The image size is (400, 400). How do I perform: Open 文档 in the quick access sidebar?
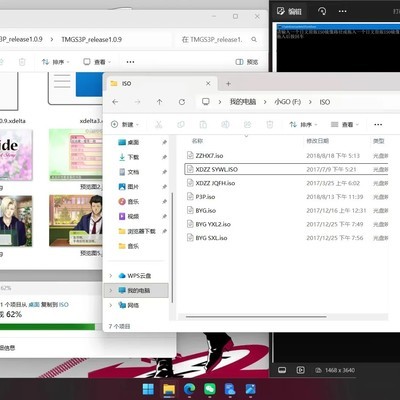coord(133,172)
